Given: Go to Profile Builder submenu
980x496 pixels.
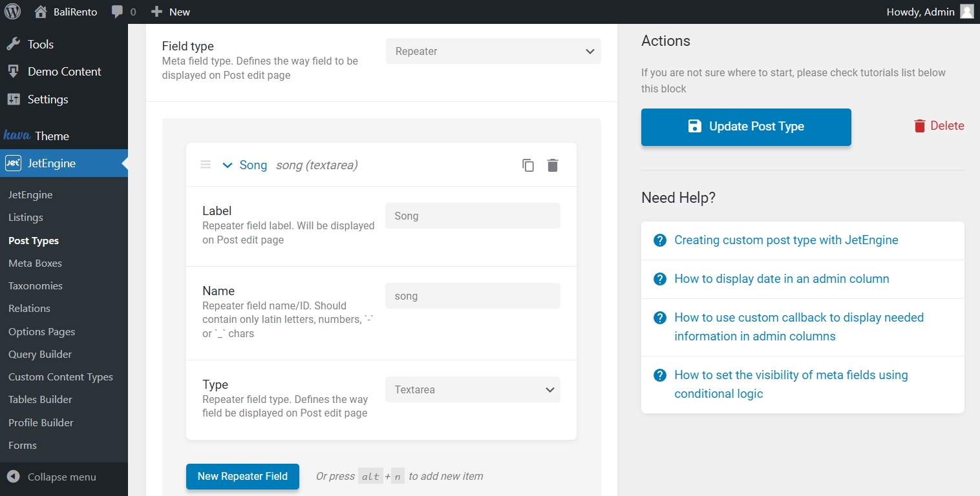Looking at the screenshot, I should [x=41, y=423].
